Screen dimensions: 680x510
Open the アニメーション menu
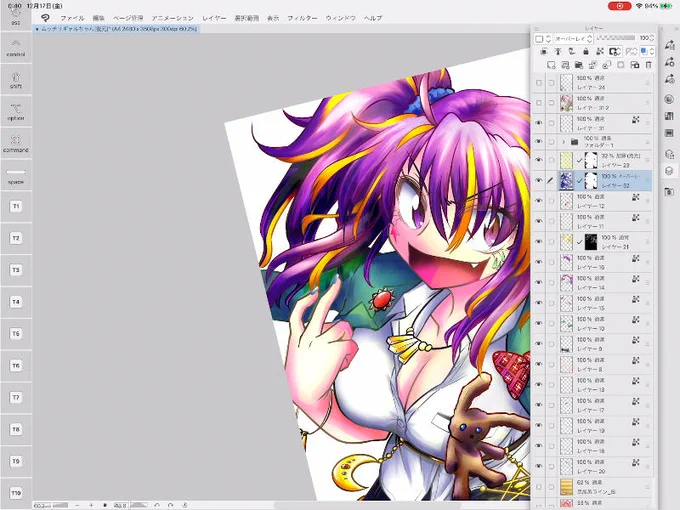tap(172, 18)
